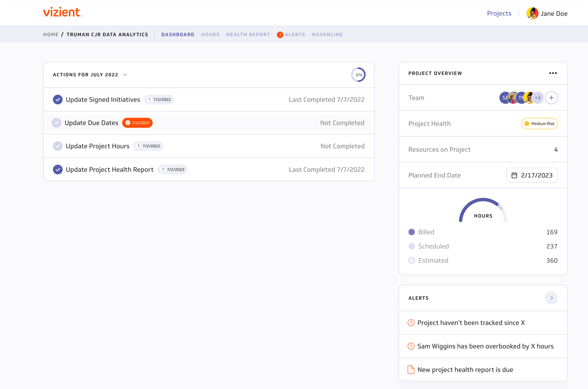
Task: Go back to Home via the breadcrumb
Action: tap(51, 34)
